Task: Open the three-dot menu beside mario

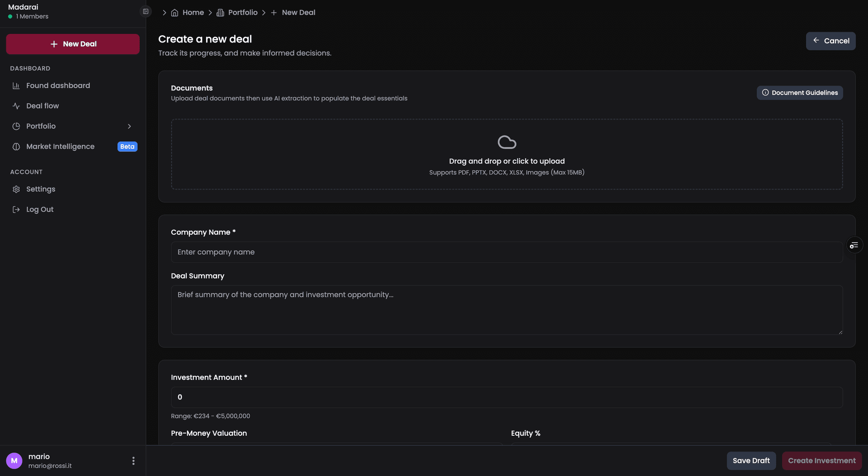Action: point(133,461)
